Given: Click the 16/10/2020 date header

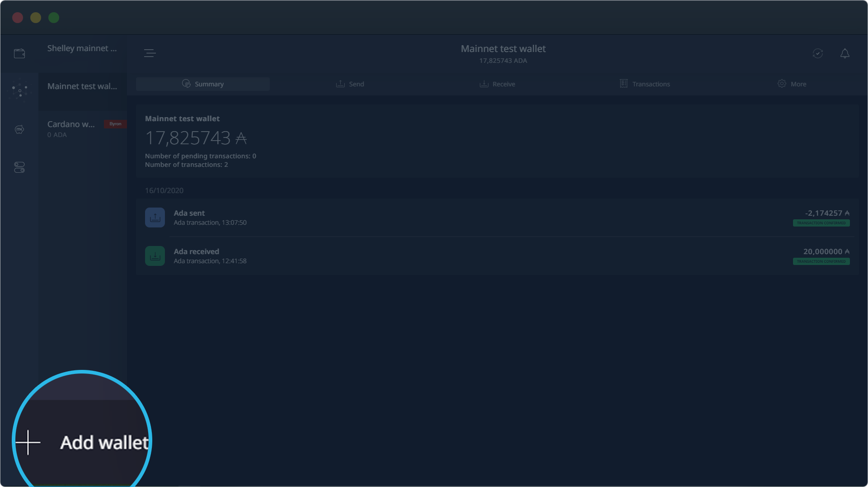Looking at the screenshot, I should point(164,190).
